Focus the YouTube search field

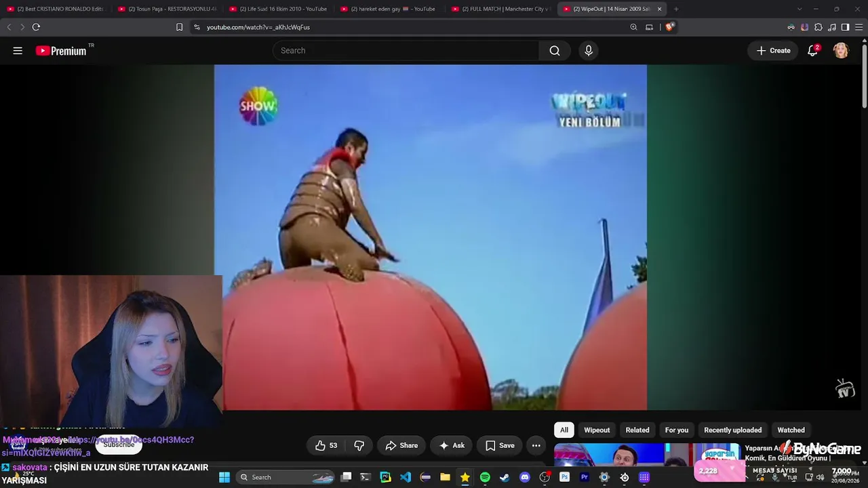coord(406,51)
